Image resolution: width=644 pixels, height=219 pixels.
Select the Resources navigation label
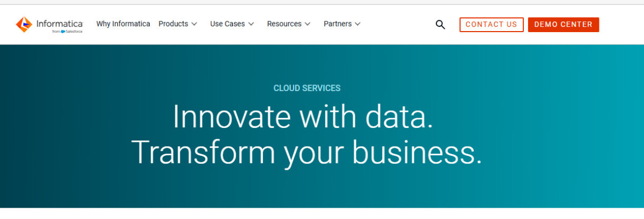[284, 24]
